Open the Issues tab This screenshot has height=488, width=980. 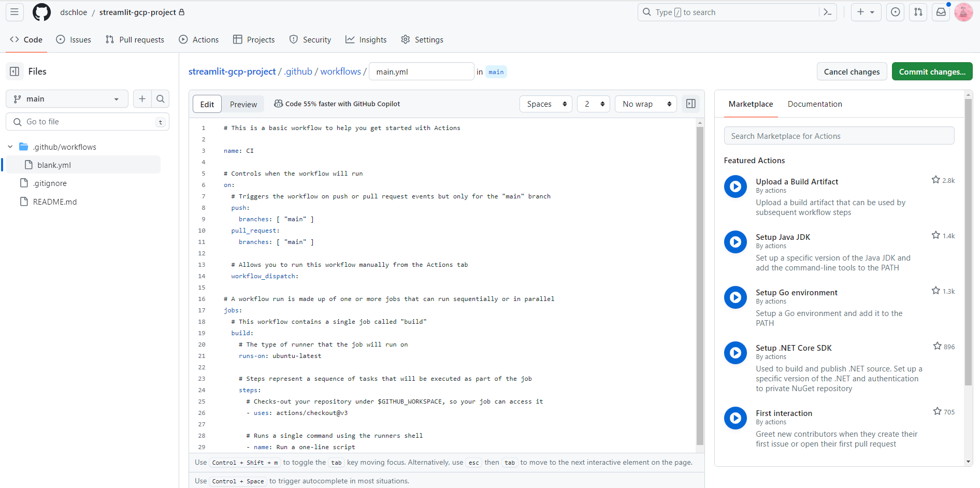point(74,39)
